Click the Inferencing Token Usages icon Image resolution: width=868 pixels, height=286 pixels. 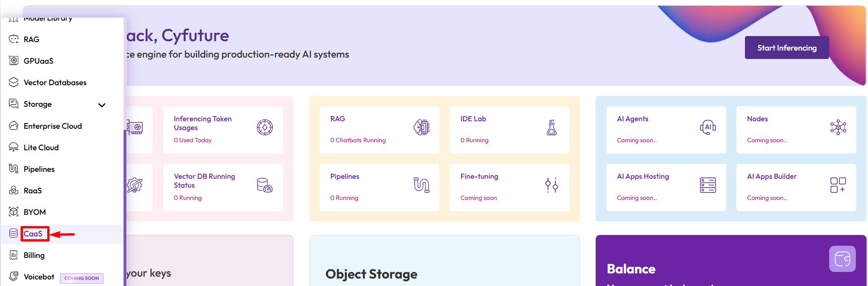(x=265, y=127)
